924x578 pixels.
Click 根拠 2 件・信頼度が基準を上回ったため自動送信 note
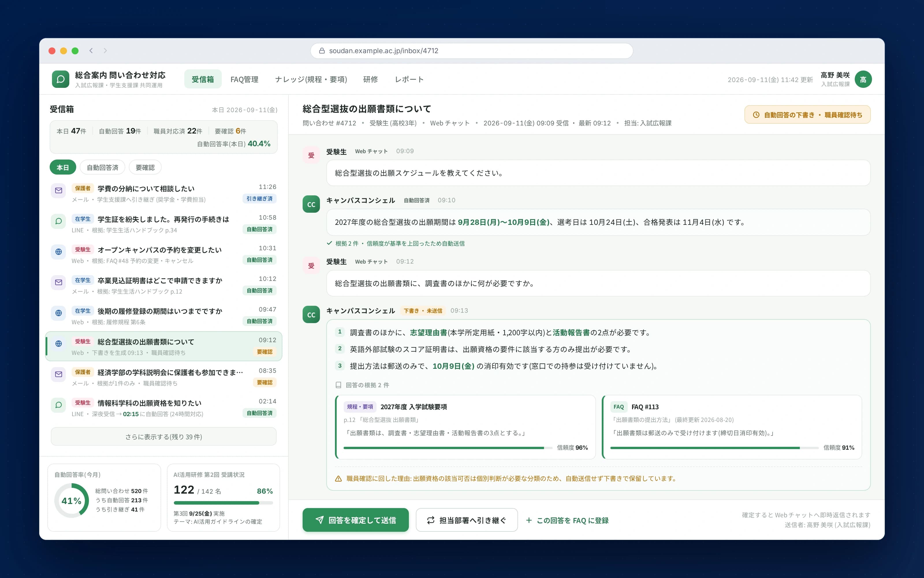pyautogui.click(x=396, y=244)
